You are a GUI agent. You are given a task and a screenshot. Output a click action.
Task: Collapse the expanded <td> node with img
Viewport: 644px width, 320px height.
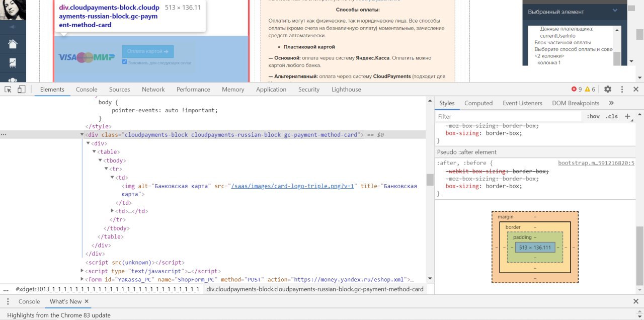[112, 177]
